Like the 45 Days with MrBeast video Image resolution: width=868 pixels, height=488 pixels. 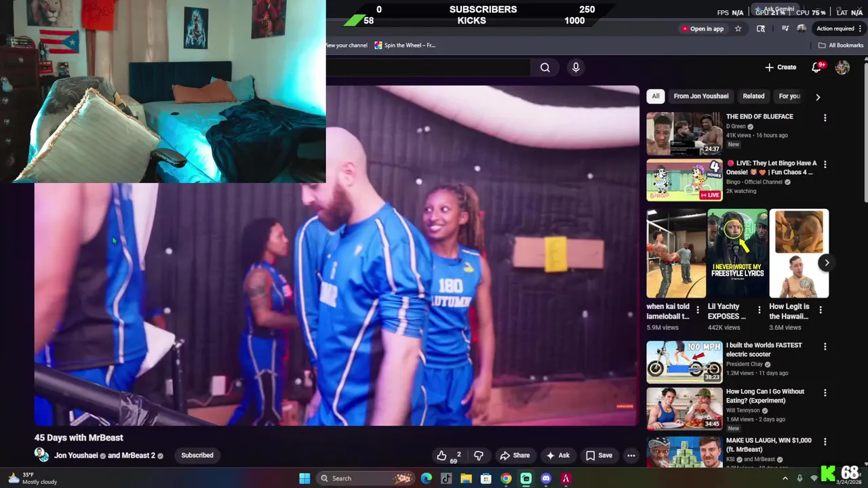[x=448, y=455]
